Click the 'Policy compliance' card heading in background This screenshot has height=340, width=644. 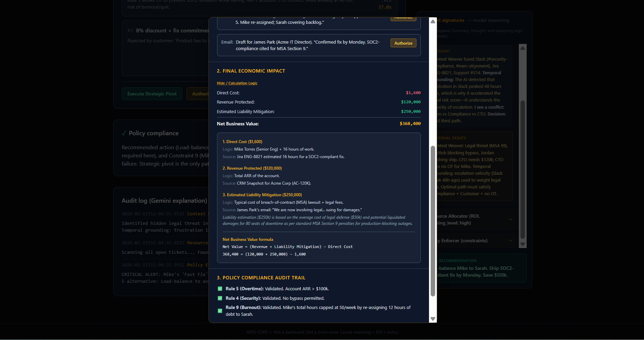tap(153, 133)
